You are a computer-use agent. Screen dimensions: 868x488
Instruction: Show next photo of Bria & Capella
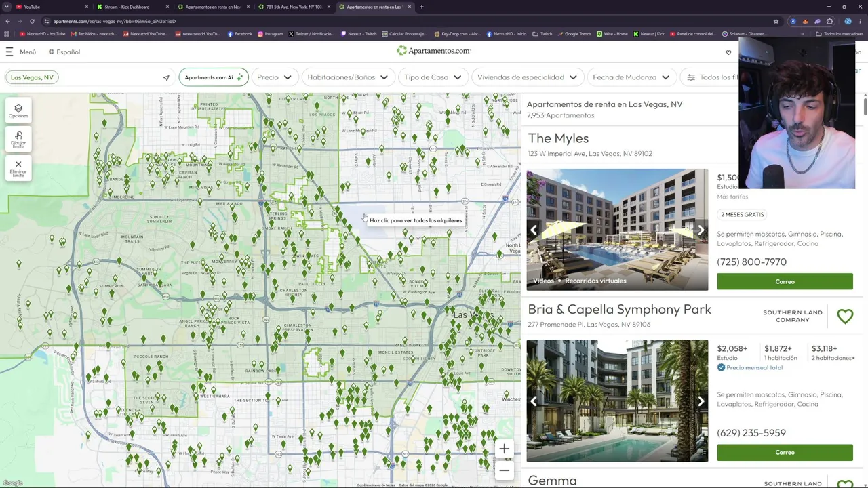(701, 401)
